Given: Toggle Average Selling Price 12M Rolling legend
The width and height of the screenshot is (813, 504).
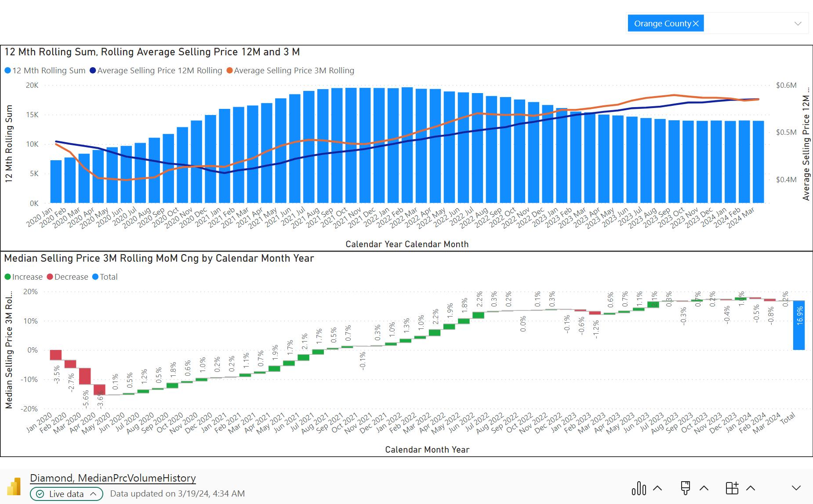Looking at the screenshot, I should click(156, 71).
